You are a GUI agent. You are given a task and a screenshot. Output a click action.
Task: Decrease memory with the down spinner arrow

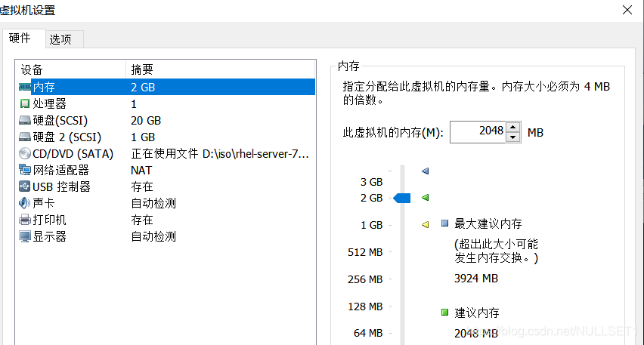[x=513, y=137]
